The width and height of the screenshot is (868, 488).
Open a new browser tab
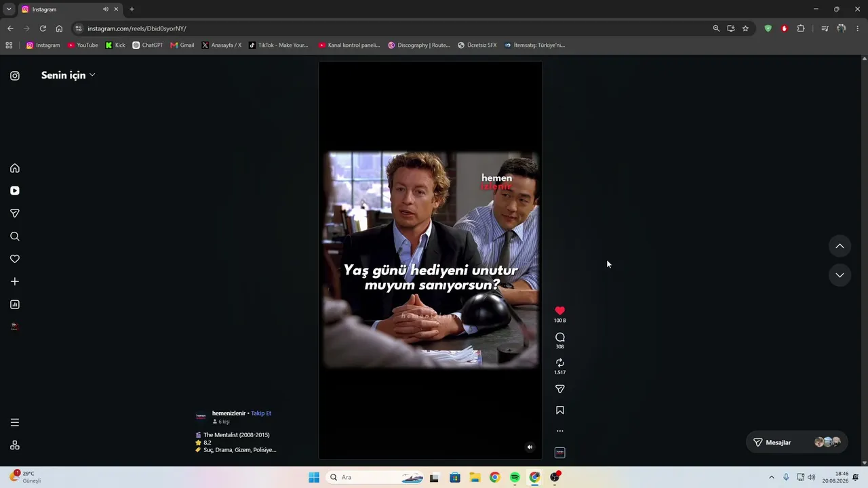132,9
